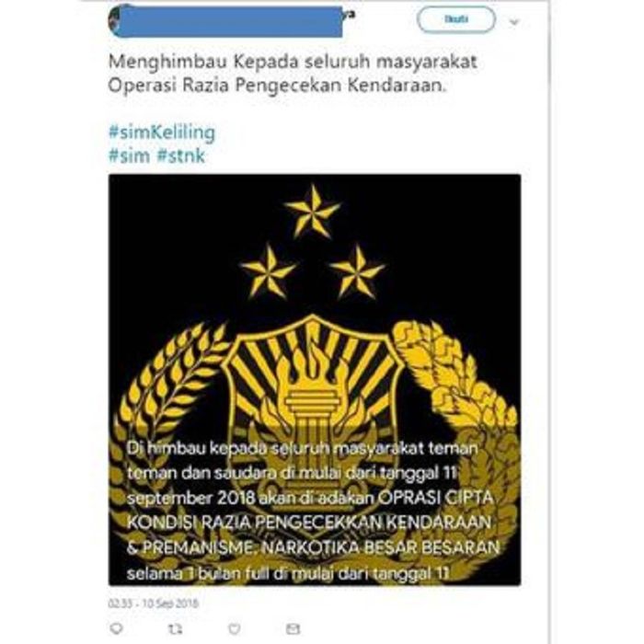
Task: Click the Ikuti follow button
Action: coord(456,19)
